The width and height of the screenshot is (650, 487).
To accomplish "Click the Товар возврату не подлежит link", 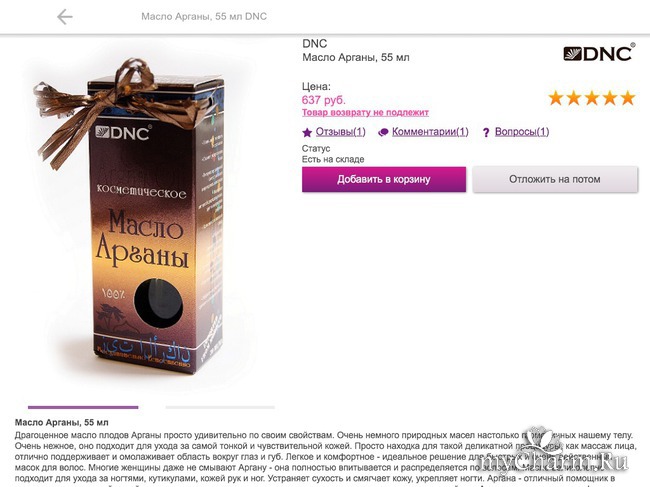I will [x=365, y=112].
